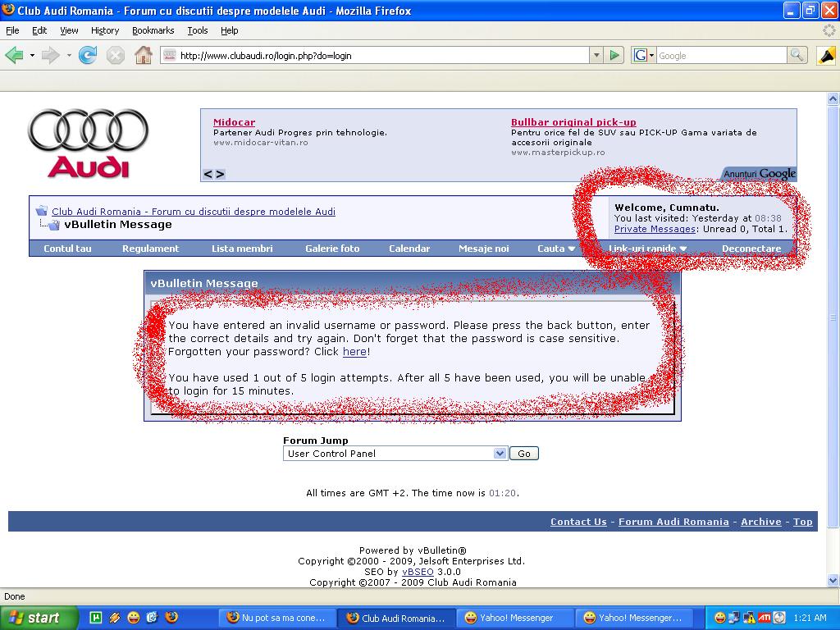Viewport: 840px width, 630px height.
Task: Click Forum Audi Romania footer link
Action: [673, 522]
